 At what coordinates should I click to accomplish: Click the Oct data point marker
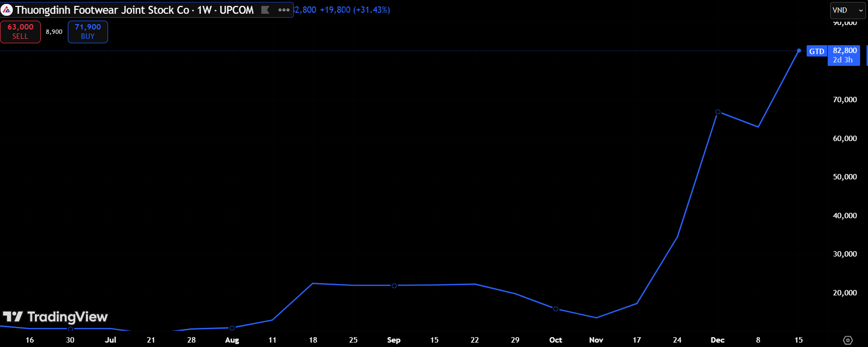tap(556, 309)
